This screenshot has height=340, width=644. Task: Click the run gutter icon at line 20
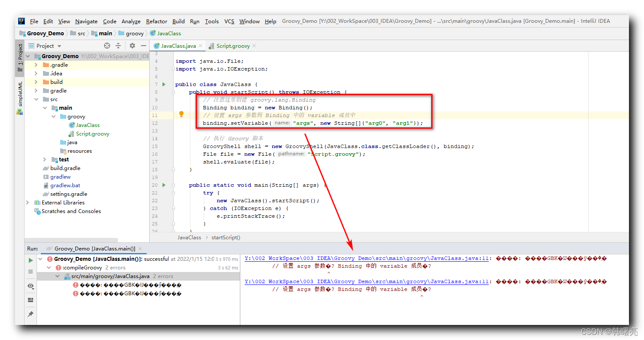pyautogui.click(x=164, y=185)
